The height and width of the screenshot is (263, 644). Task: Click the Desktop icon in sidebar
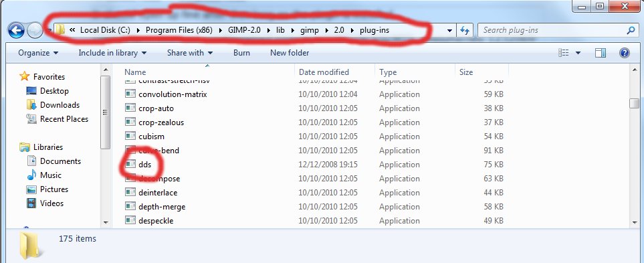[31, 91]
